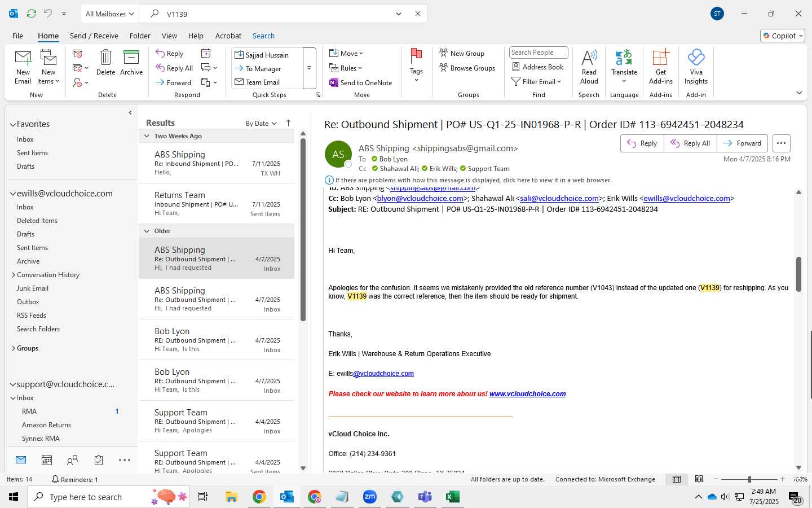Click the sali@vcloudchoice.com email link

coord(559,199)
